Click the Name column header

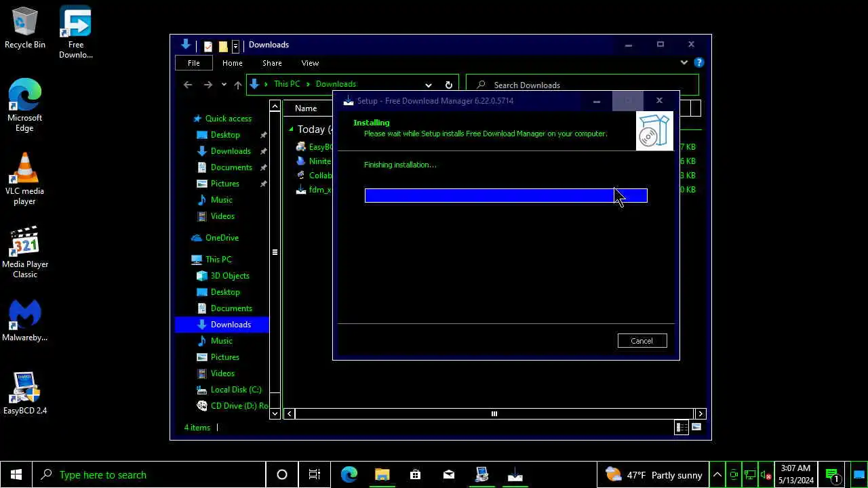pyautogui.click(x=306, y=108)
